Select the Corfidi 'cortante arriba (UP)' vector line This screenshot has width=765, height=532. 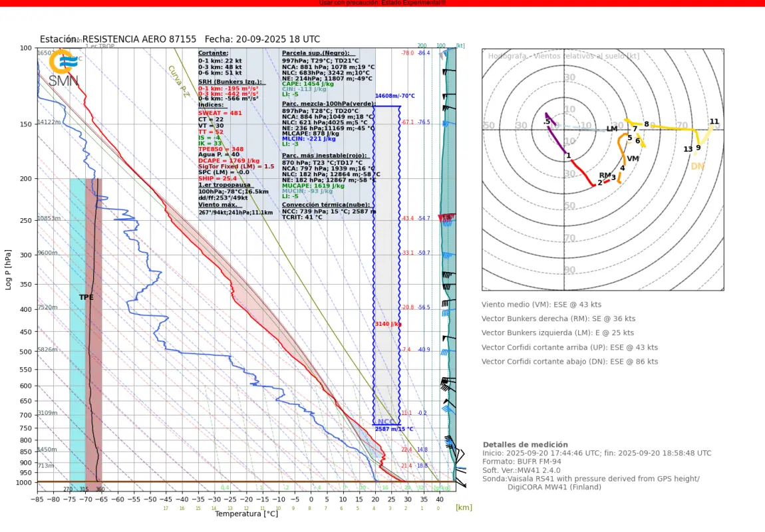pyautogui.click(x=570, y=348)
